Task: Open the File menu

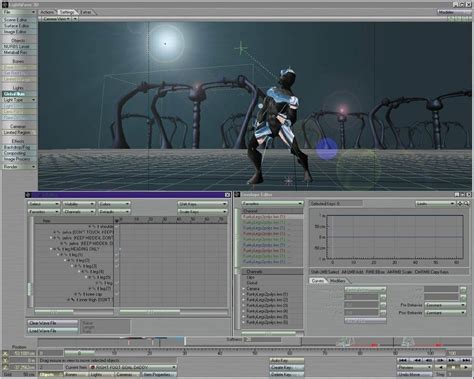Action: pyautogui.click(x=19, y=12)
